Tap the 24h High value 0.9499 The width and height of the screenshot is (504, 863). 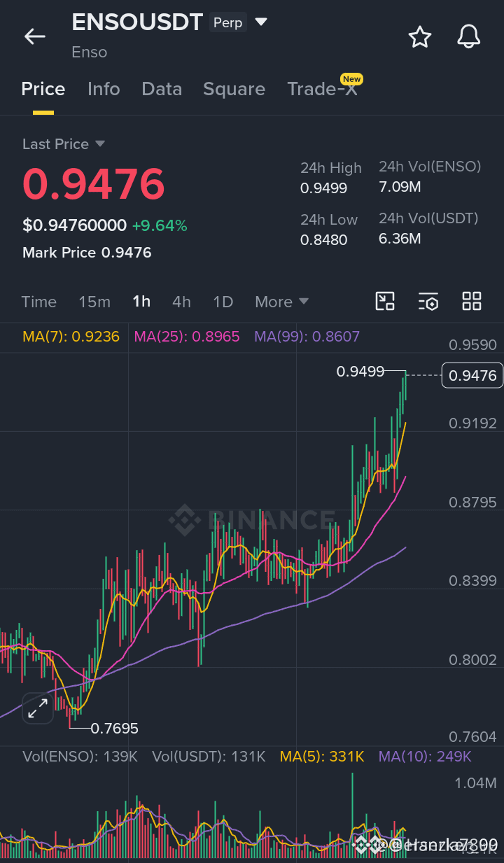tap(323, 188)
